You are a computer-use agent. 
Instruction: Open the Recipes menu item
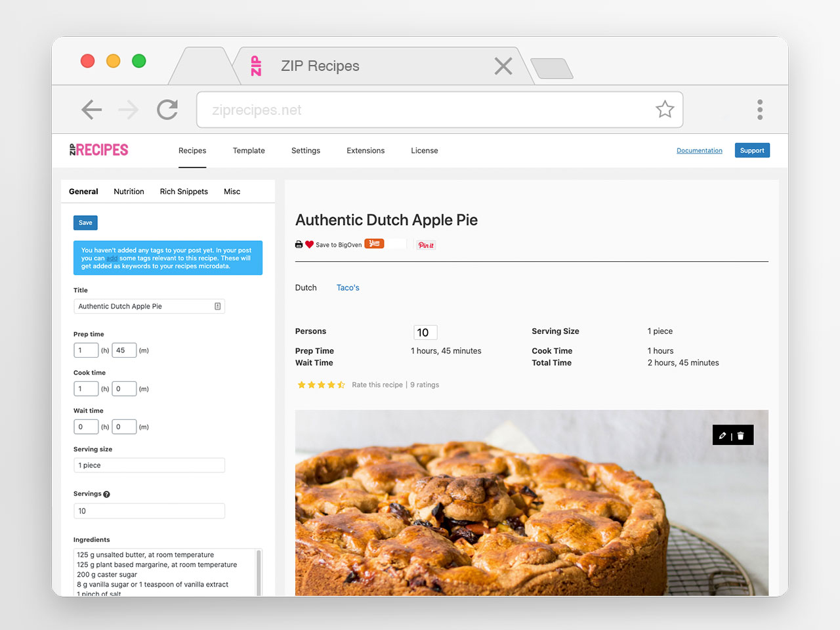point(192,150)
